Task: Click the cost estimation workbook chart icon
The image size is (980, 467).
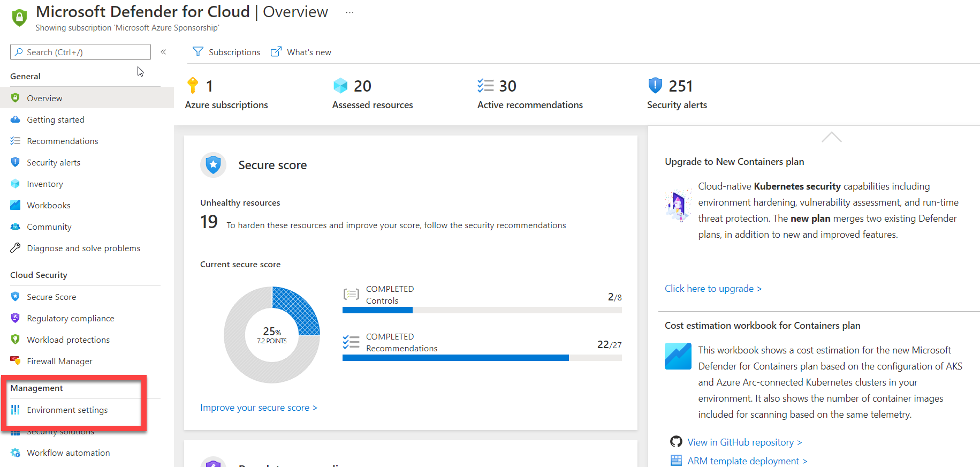Action: point(678,356)
